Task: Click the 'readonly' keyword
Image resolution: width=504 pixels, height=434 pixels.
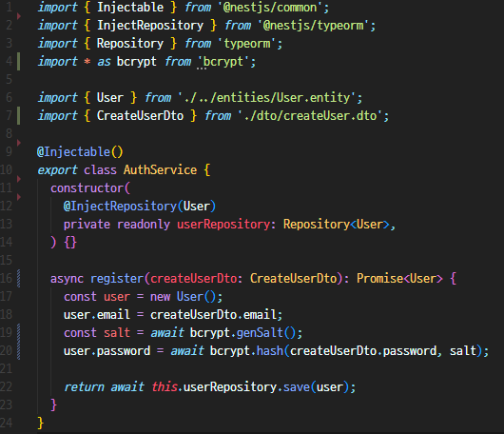Action: pyautogui.click(x=144, y=224)
